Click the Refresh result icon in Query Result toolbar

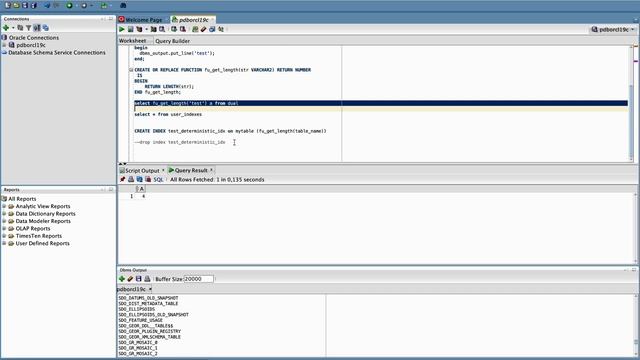[140, 180]
